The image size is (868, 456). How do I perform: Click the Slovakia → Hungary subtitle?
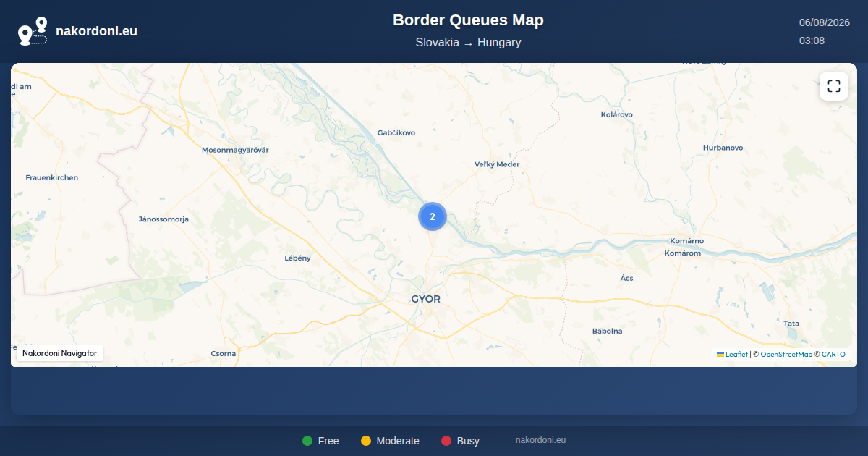(x=468, y=43)
